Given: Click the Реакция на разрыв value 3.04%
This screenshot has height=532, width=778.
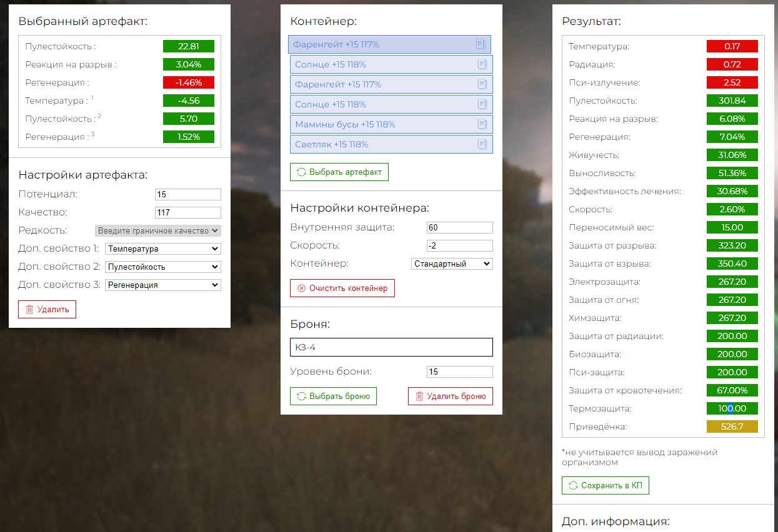Looking at the screenshot, I should 189,64.
